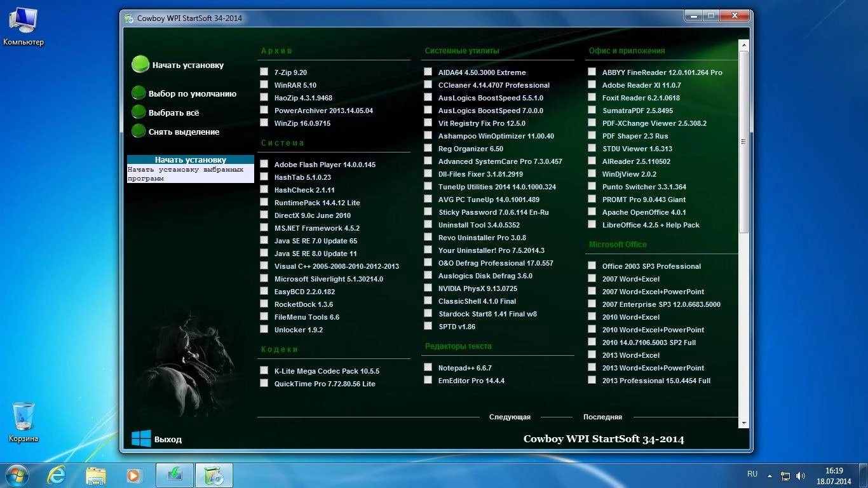Tick the Unlocker 1.9.2 checkbox
This screenshot has height=488, width=868.
click(x=264, y=329)
